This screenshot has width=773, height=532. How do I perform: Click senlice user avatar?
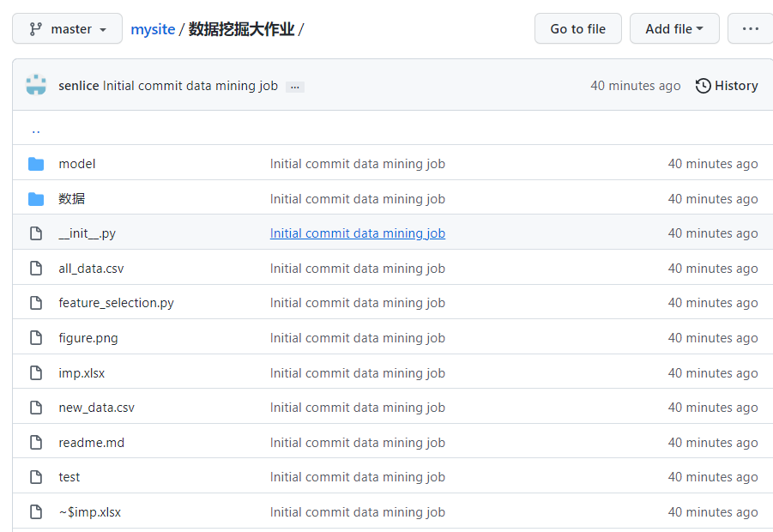tap(36, 85)
